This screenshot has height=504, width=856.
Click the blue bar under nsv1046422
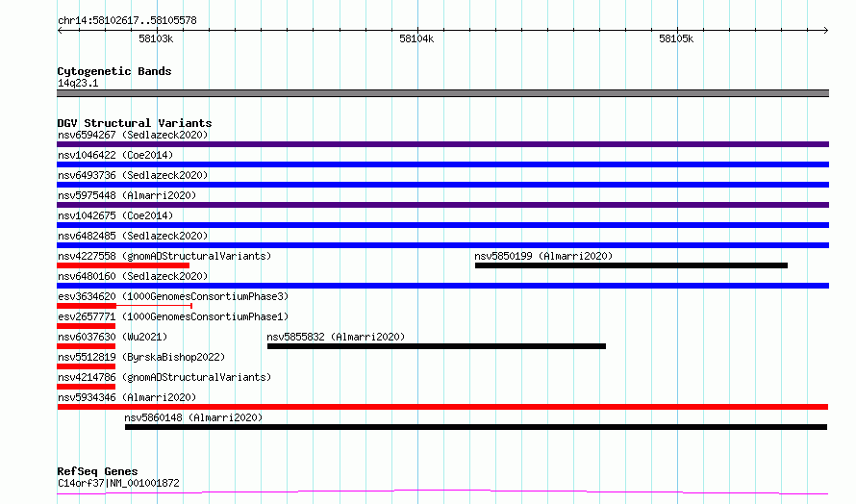(x=442, y=164)
